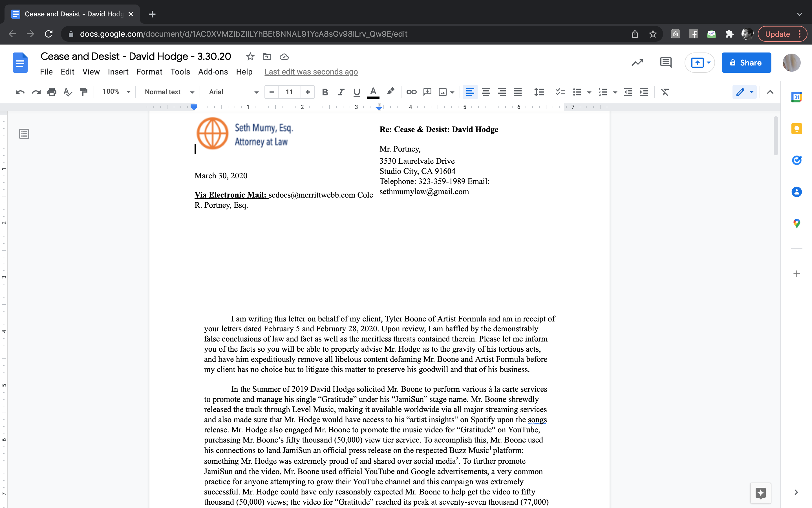
Task: Increase indent of paragraph
Action: tap(644, 92)
